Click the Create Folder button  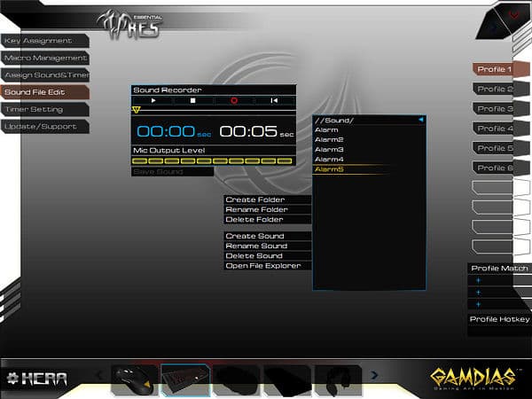[x=268, y=199]
